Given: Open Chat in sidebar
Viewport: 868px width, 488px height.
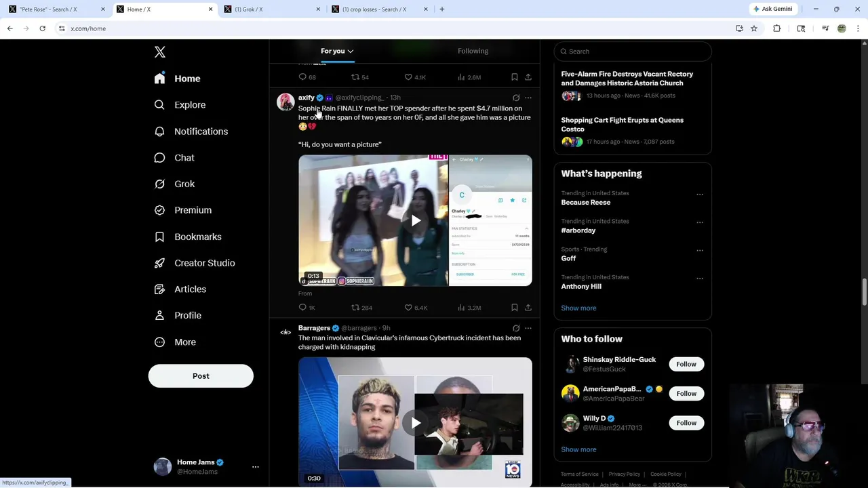Looking at the screenshot, I should 174,157.
